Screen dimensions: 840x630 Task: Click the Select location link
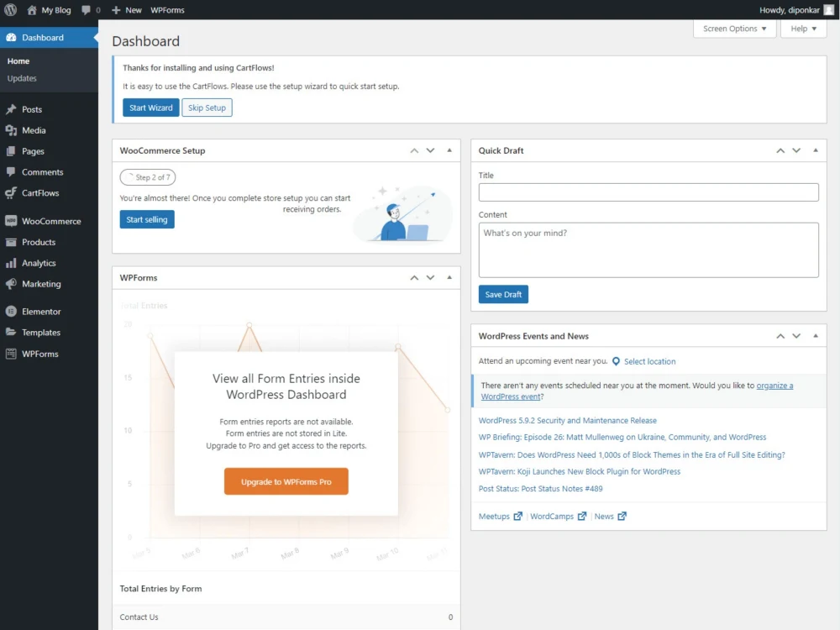point(649,361)
